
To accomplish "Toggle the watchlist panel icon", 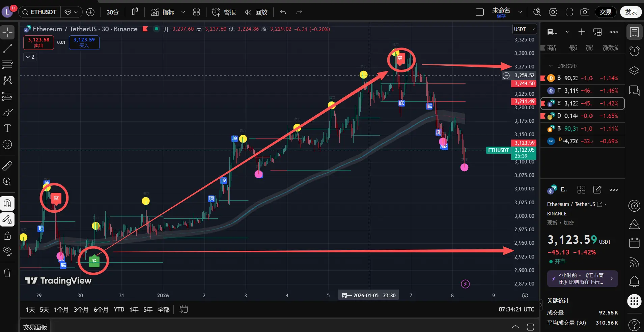I will click(x=634, y=32).
